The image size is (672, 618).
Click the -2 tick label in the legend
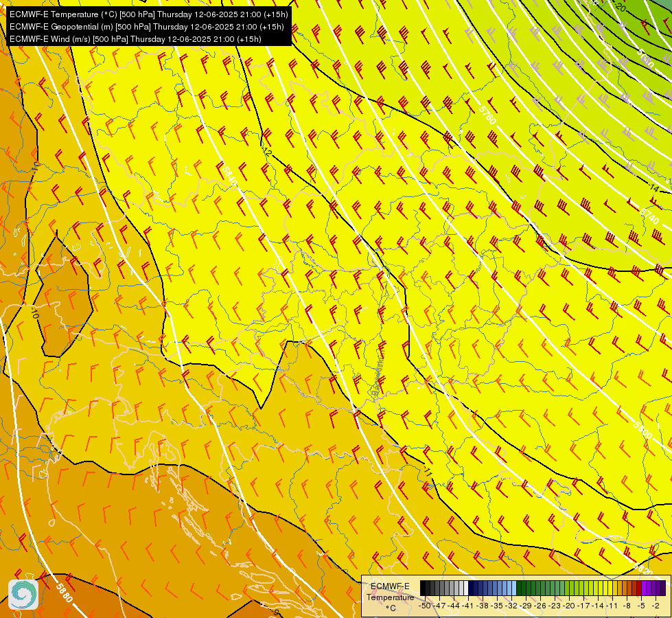coord(656,606)
